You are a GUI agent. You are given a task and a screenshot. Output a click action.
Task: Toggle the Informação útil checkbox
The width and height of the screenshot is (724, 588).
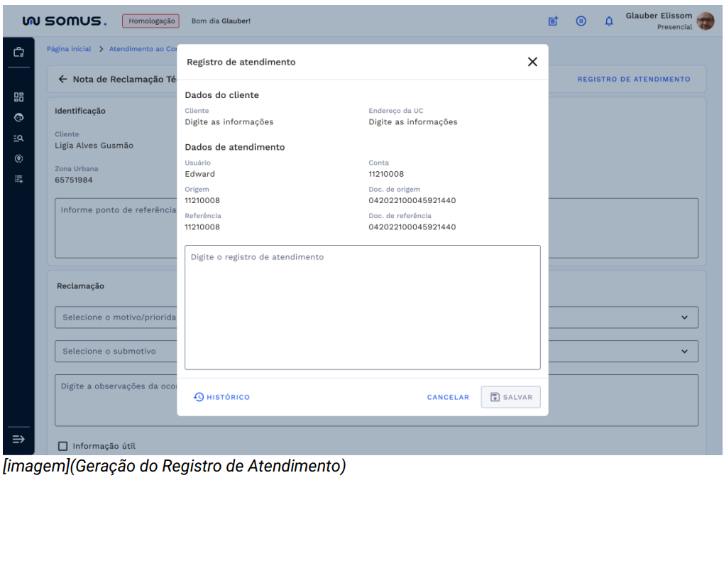(x=62, y=446)
